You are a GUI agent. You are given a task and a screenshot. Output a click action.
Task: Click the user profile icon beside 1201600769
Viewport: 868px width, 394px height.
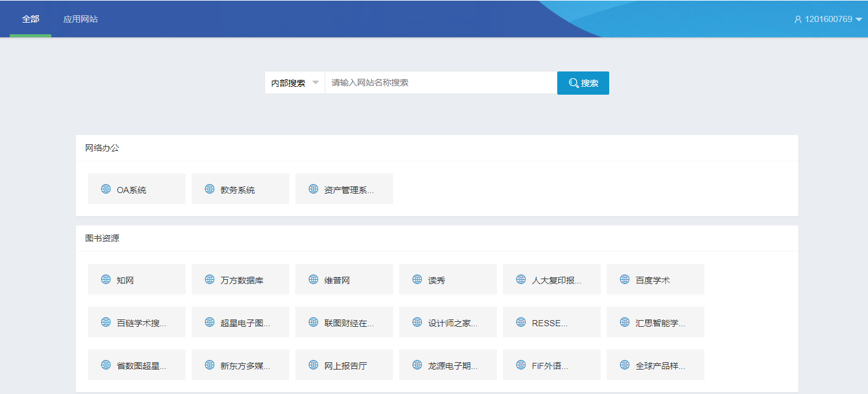point(797,20)
